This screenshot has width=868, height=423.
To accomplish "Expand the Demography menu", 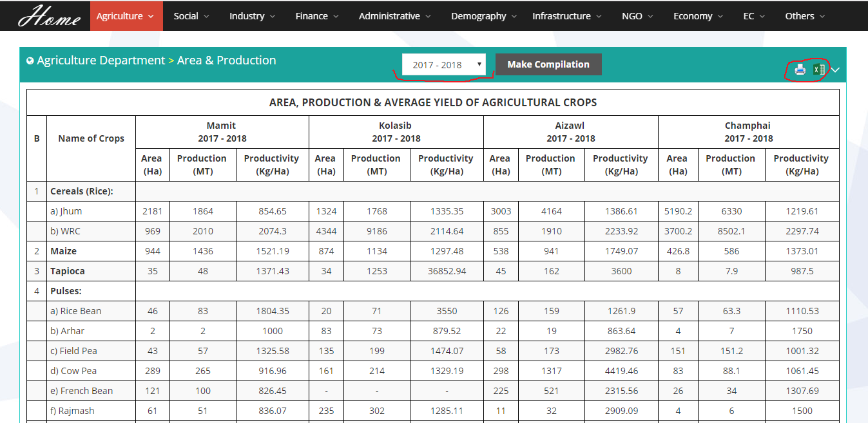I will [x=483, y=16].
